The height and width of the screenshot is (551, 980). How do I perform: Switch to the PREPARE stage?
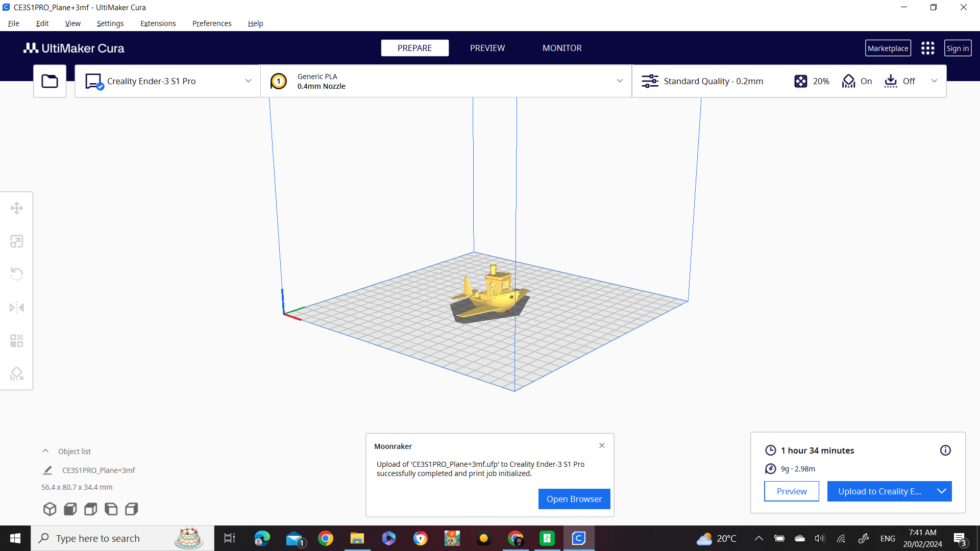click(x=415, y=48)
